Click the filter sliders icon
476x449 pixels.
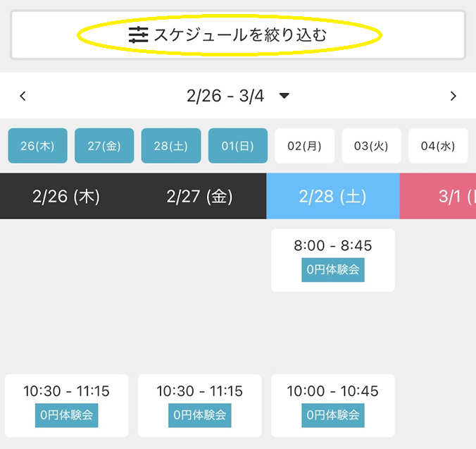(138, 35)
